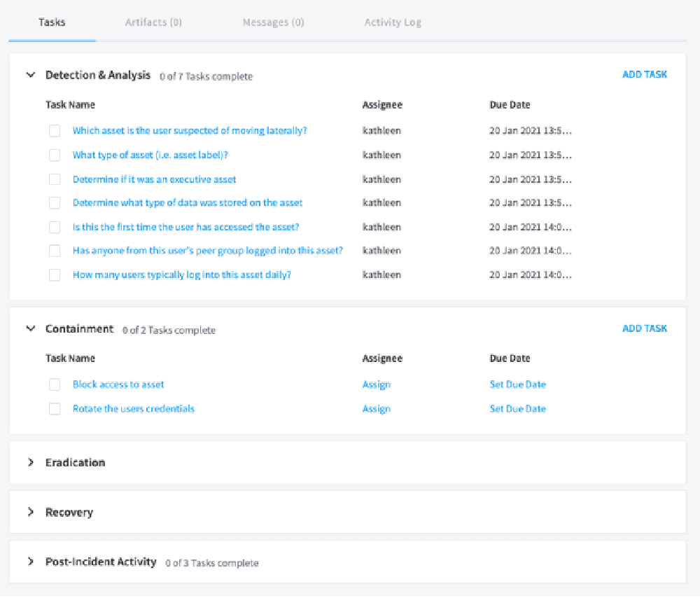This screenshot has height=598, width=700.
Task: Click Task Name header in Detection & Analysis
Action: [70, 104]
